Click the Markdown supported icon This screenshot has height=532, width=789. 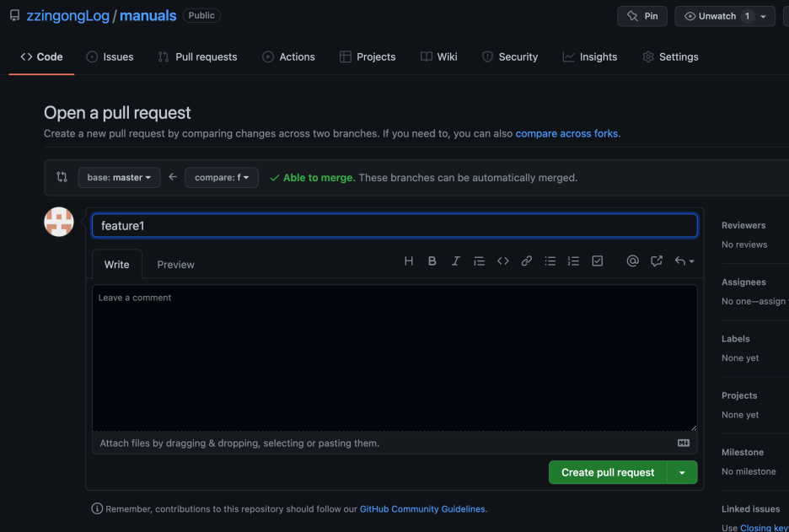684,443
